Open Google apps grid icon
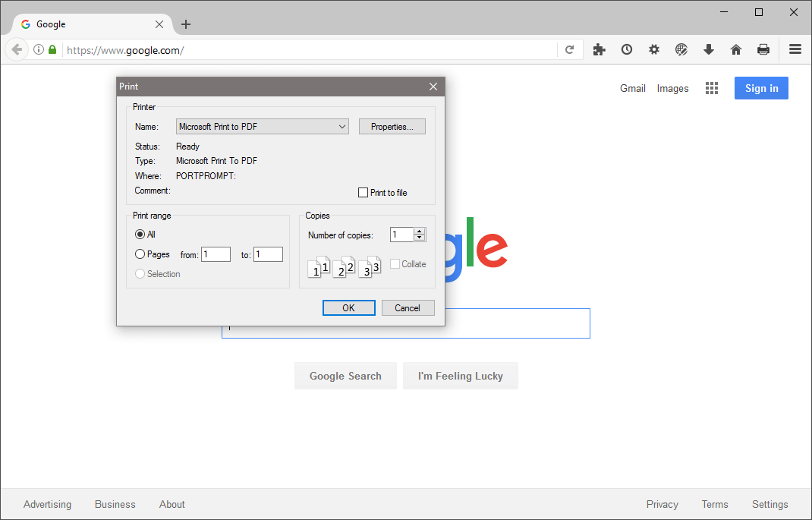Screen dimensions: 812x520 tap(712, 88)
